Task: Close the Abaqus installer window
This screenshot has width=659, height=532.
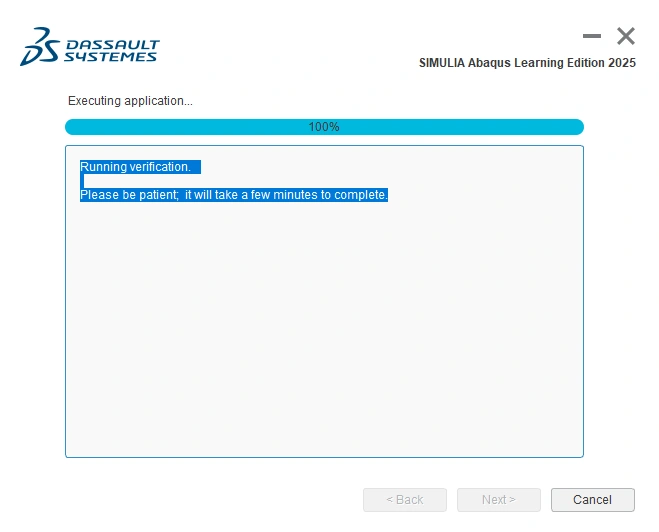Action: 626,36
